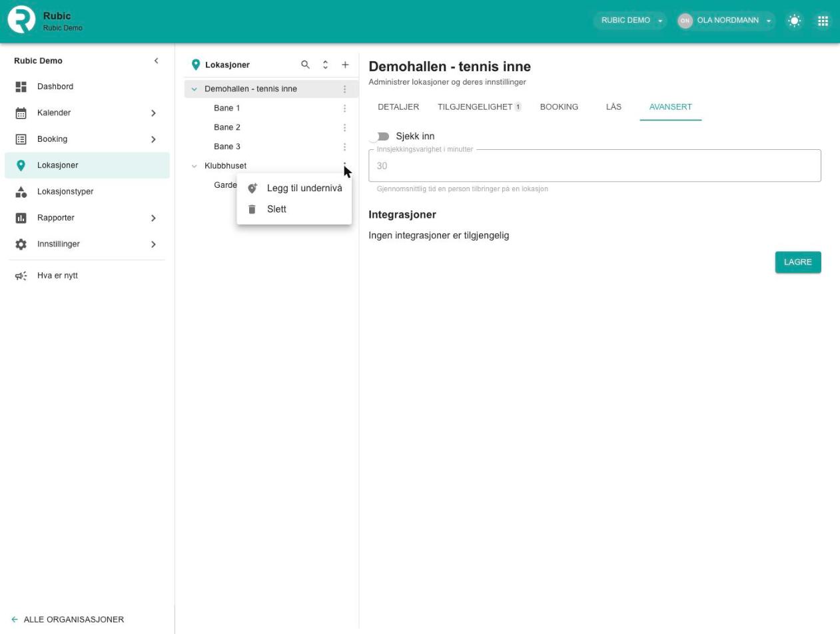Collapse the Rubic Demo sidebar
Image resolution: width=840 pixels, height=634 pixels.
coord(156,61)
